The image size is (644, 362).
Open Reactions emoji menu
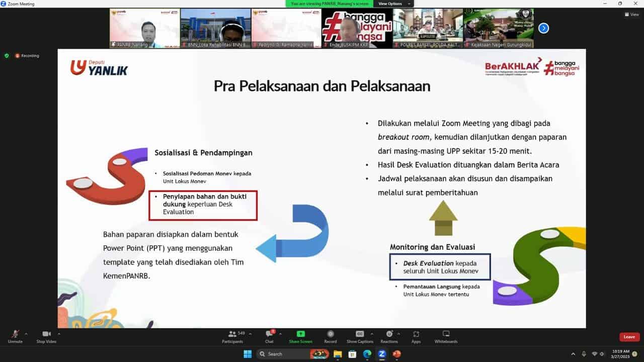tap(389, 336)
